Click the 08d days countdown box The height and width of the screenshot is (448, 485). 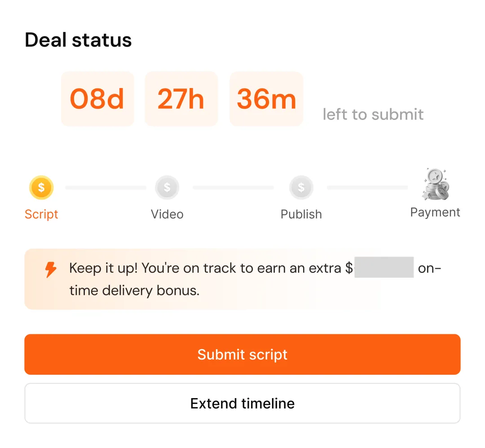point(97,99)
